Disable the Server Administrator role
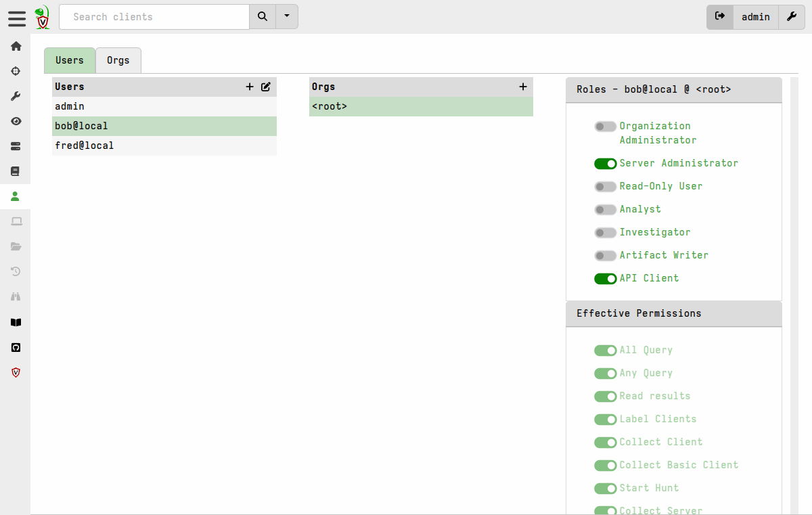 click(606, 163)
